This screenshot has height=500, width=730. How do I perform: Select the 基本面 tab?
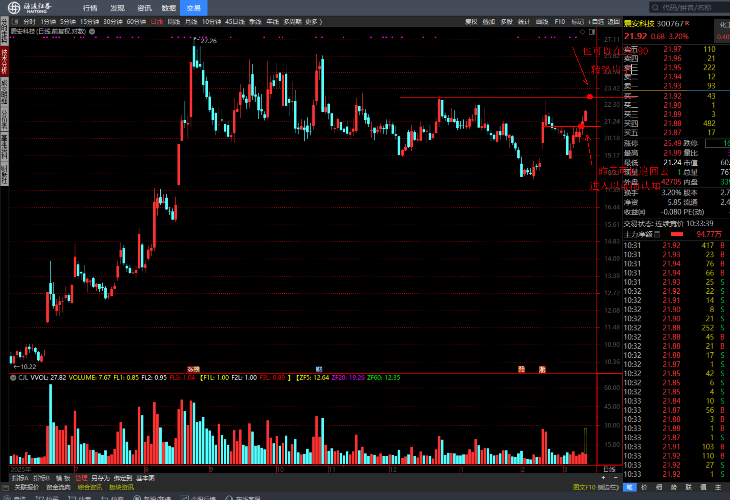[146, 478]
